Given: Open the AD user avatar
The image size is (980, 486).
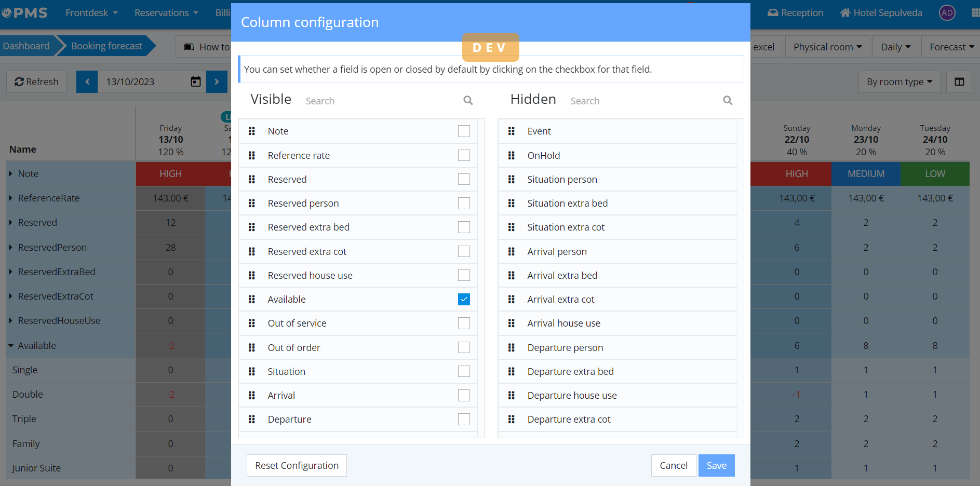Looking at the screenshot, I should tap(947, 13).
